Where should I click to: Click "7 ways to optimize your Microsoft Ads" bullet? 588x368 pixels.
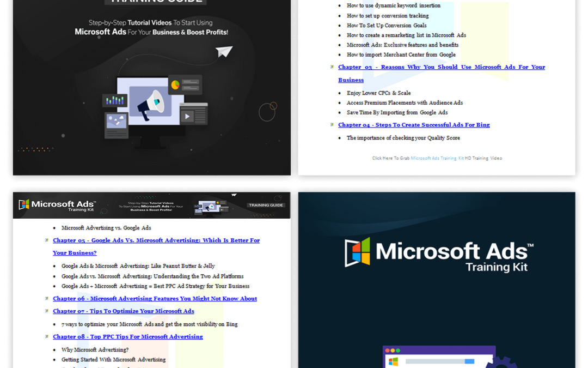click(150, 324)
